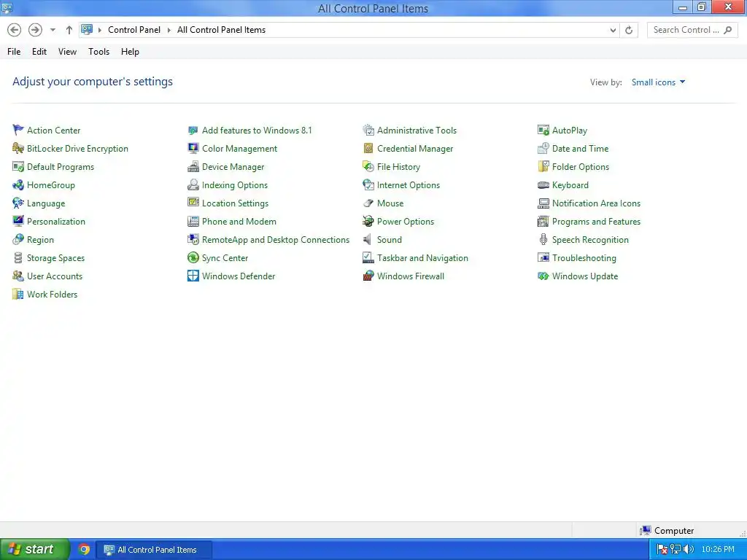
Task: Open the Edit menu
Action: point(39,52)
